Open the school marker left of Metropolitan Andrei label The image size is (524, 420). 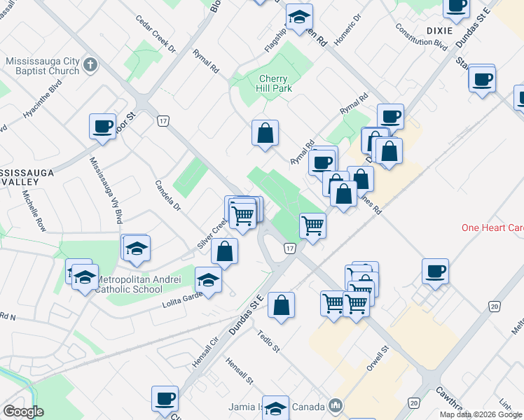[85, 279]
